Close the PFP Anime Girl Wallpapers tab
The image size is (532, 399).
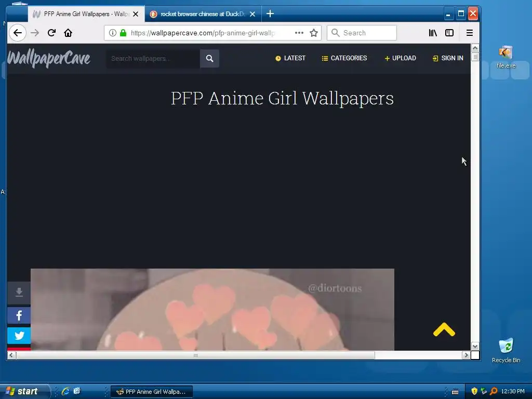point(136,14)
